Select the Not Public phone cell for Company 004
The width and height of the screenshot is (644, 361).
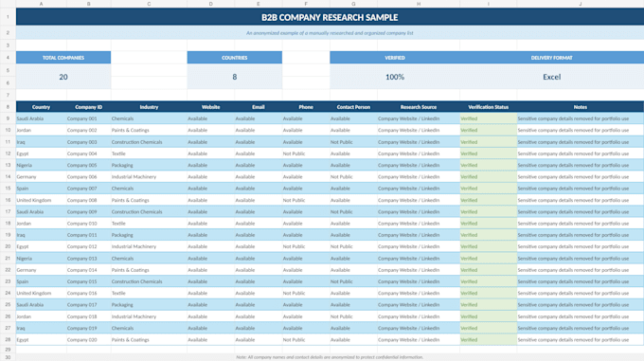[306, 153]
